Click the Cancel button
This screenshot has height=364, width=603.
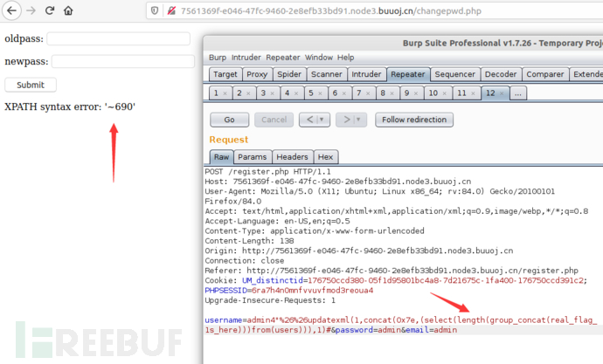274,120
